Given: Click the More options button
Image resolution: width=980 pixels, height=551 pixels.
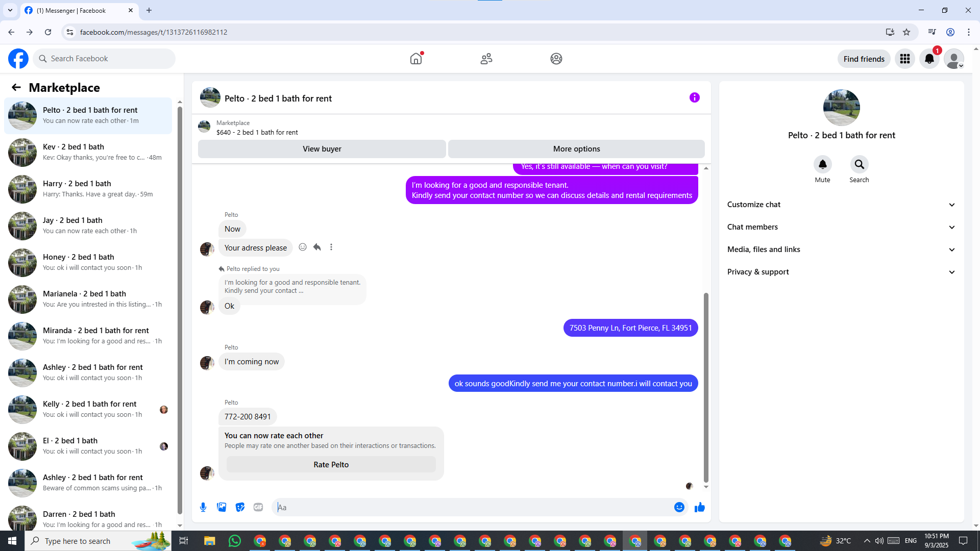Looking at the screenshot, I should click(x=576, y=149).
